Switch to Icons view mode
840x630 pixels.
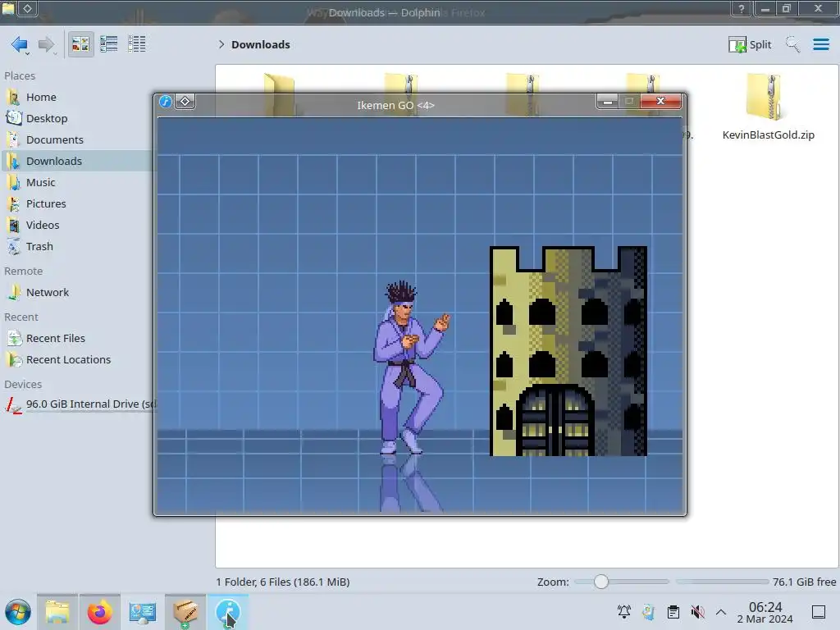[80, 44]
